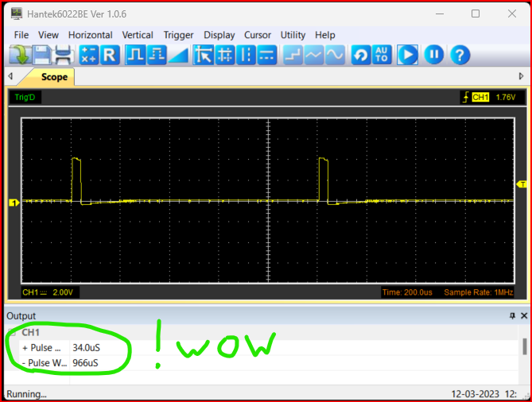532x402 pixels.
Task: Click the Auto set 'AUTO' icon
Action: (382, 55)
